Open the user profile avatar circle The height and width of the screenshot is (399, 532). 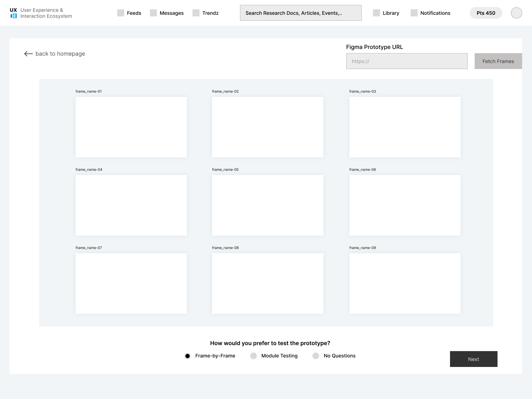[517, 13]
